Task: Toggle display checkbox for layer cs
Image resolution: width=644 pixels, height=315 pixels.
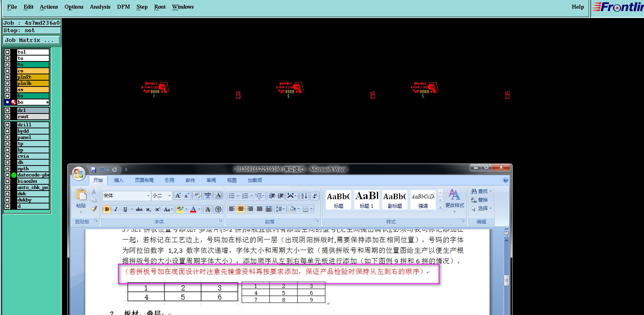Action: [7, 71]
